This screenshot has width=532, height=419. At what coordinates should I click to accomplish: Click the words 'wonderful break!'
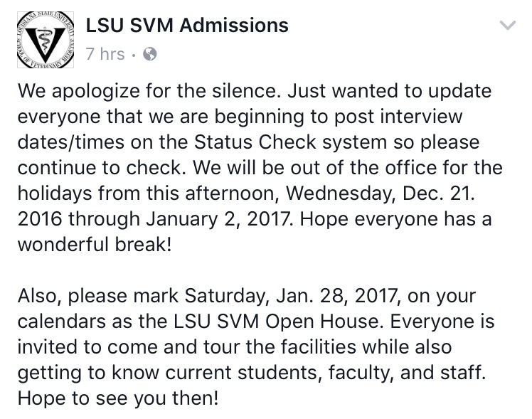[x=95, y=245]
